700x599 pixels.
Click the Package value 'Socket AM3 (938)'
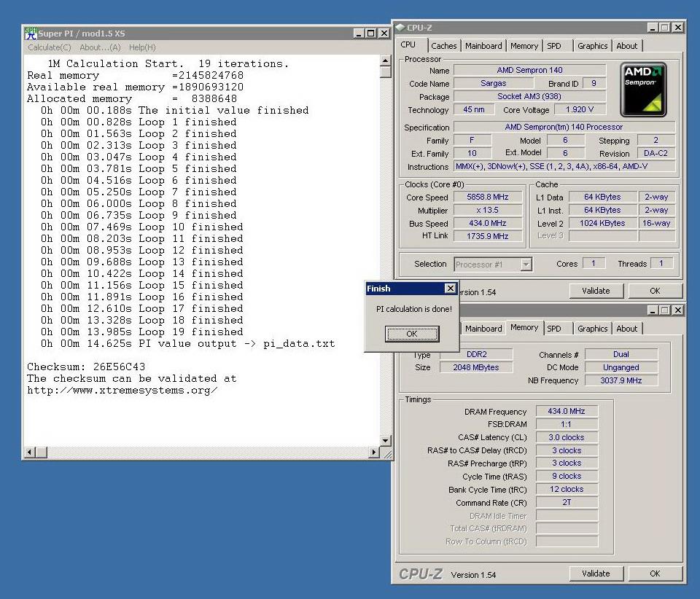tap(529, 96)
